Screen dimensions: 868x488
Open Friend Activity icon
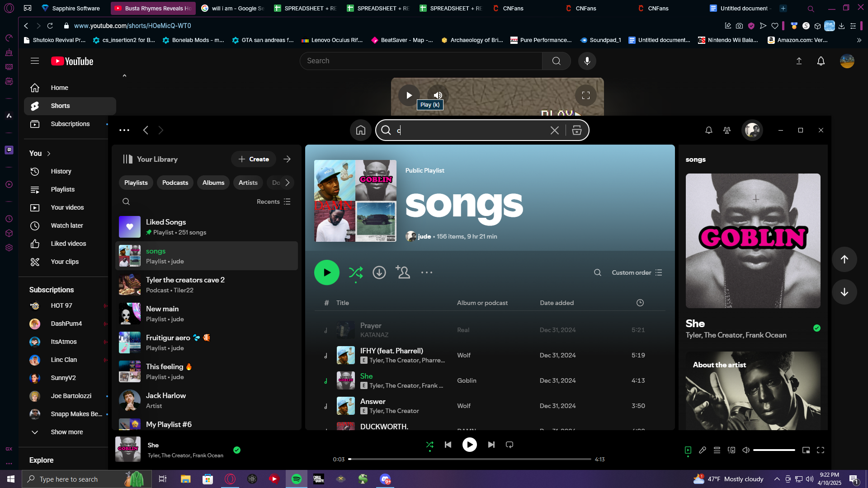[x=726, y=131]
